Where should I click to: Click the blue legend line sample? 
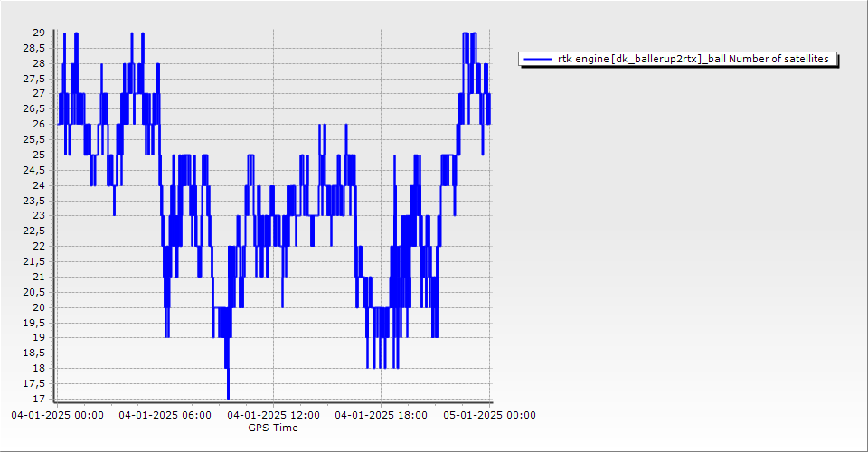(x=537, y=59)
